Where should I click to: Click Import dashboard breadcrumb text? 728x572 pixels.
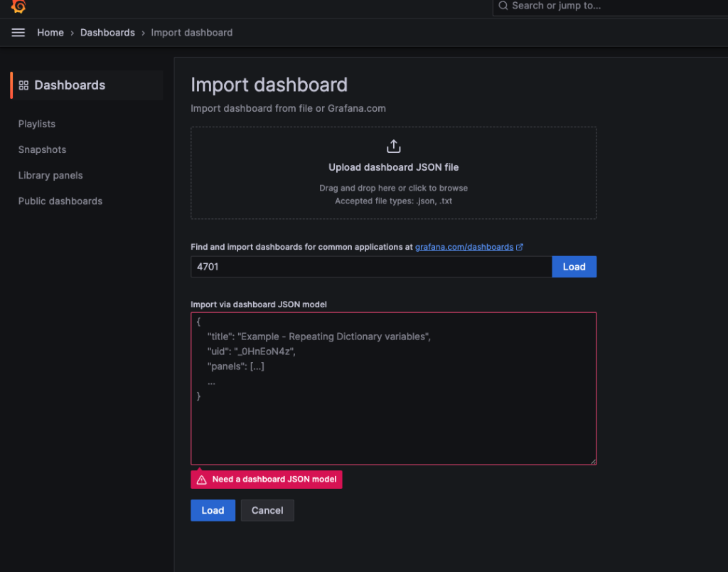point(192,33)
